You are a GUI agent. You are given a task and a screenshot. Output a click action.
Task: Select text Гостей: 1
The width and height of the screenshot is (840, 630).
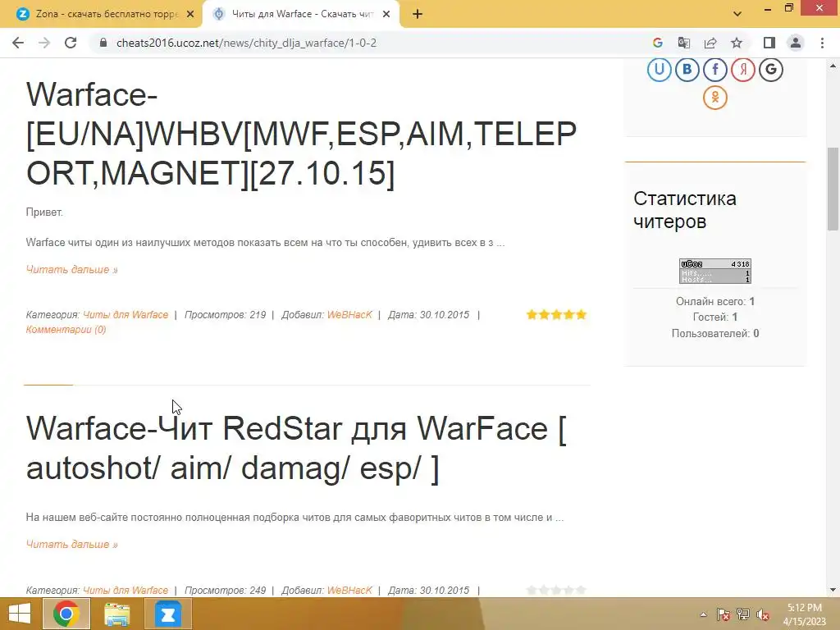click(x=715, y=317)
